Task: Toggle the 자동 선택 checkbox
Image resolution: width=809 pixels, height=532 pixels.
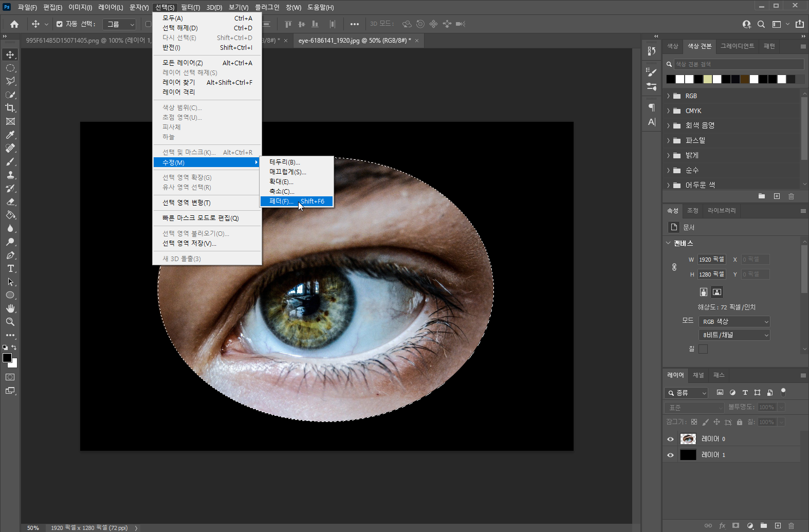Action: pyautogui.click(x=60, y=24)
